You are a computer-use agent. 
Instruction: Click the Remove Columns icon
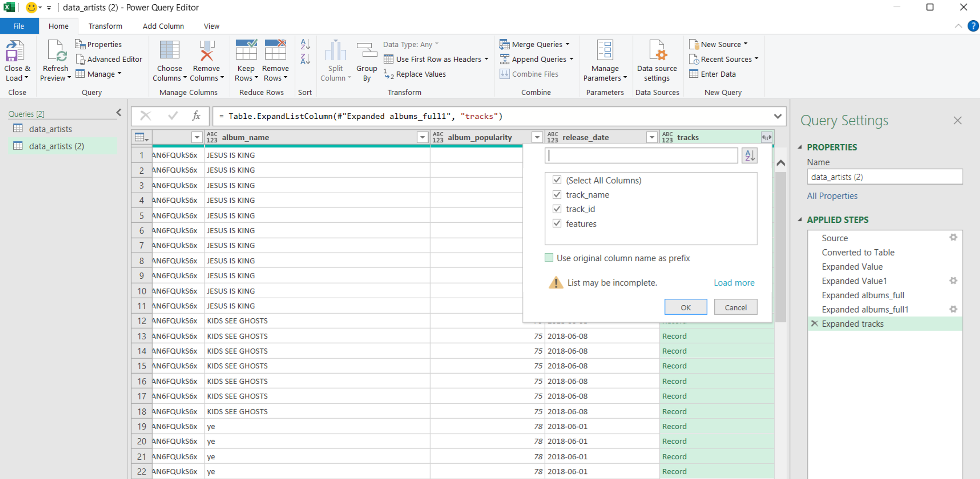pyautogui.click(x=206, y=51)
